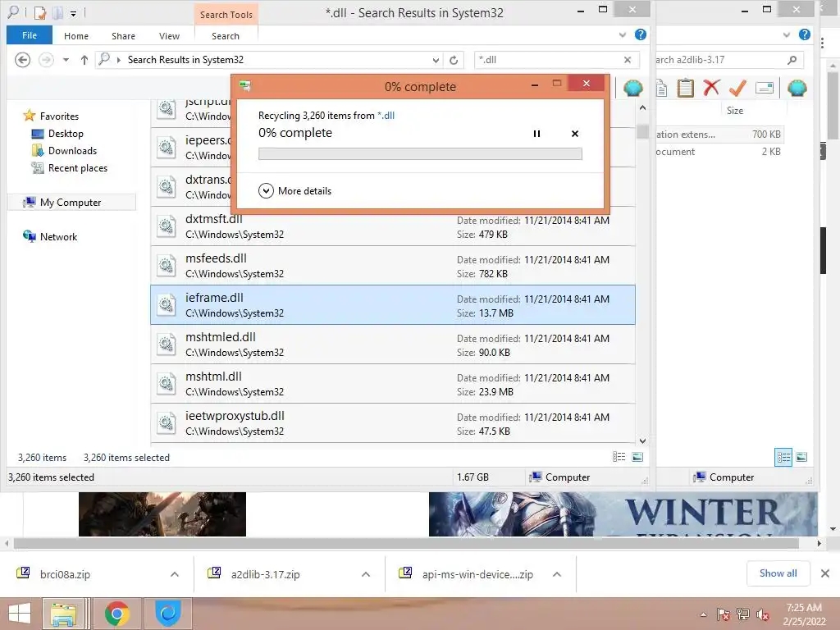Refresh the search results

pyautogui.click(x=454, y=60)
